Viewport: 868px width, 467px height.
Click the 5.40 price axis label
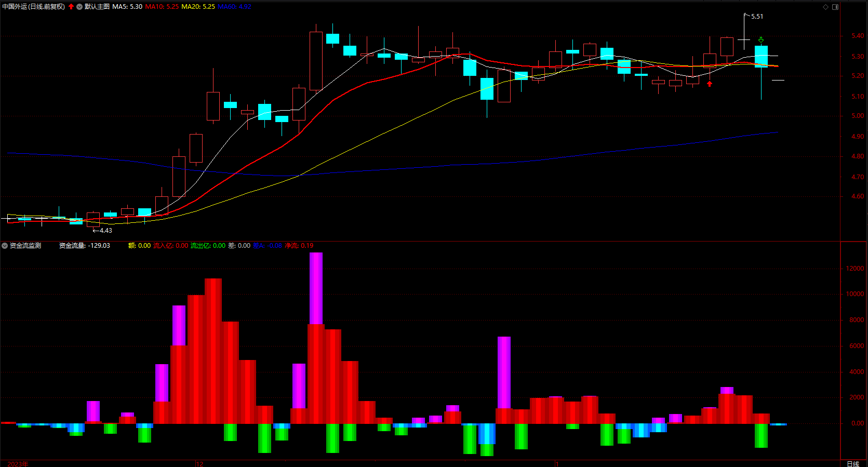858,36
